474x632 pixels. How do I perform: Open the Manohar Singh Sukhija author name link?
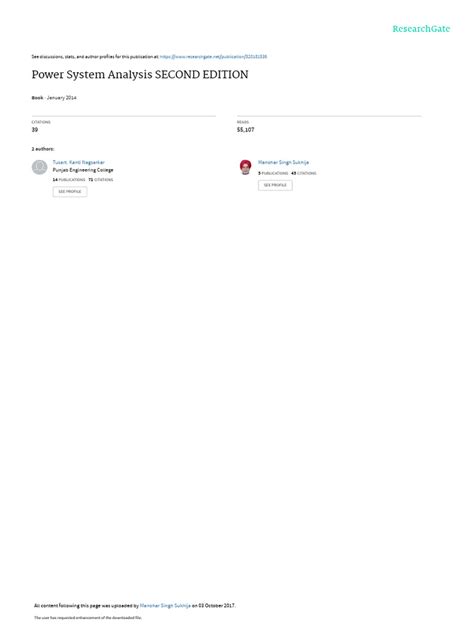(x=283, y=162)
